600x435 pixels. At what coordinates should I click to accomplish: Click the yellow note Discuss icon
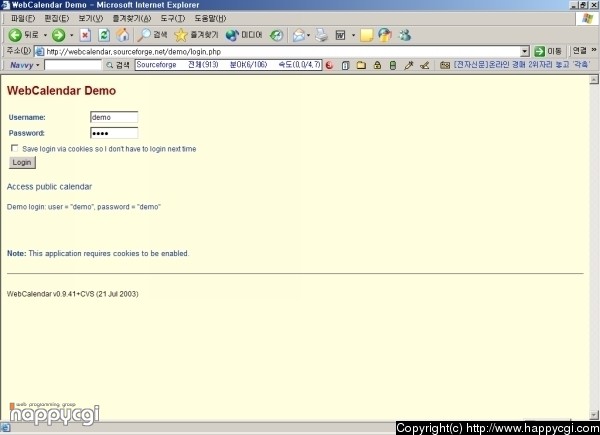click(x=366, y=35)
